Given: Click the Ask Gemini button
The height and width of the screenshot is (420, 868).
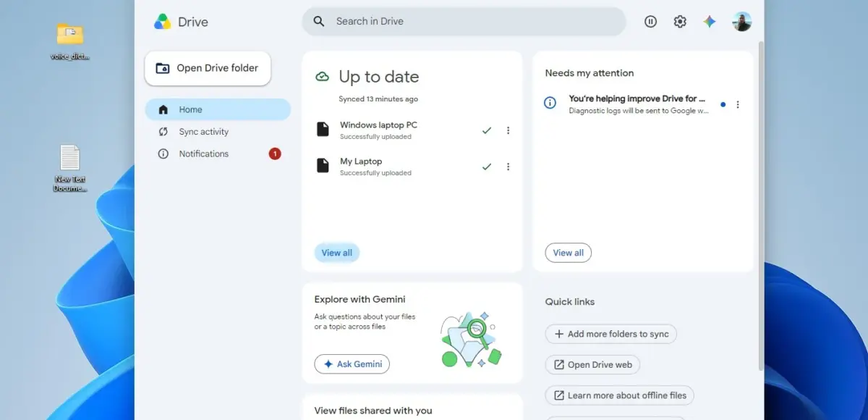Looking at the screenshot, I should (352, 364).
